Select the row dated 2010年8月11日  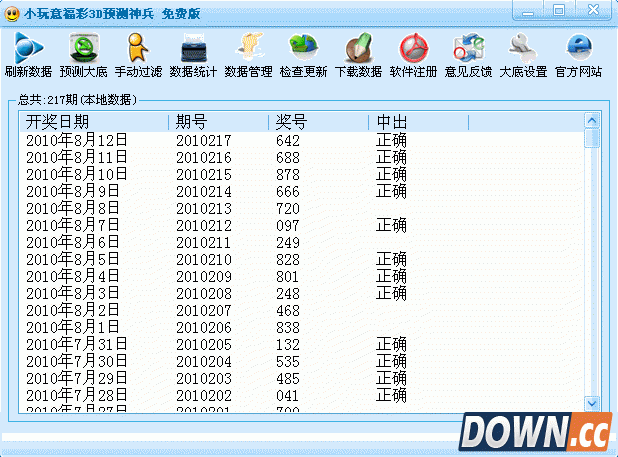pyautogui.click(x=302, y=158)
